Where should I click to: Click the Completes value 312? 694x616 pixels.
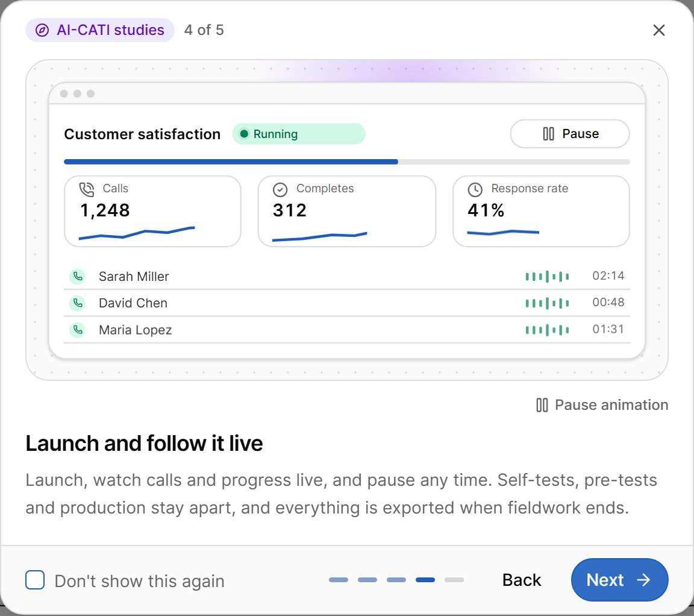pyautogui.click(x=289, y=210)
